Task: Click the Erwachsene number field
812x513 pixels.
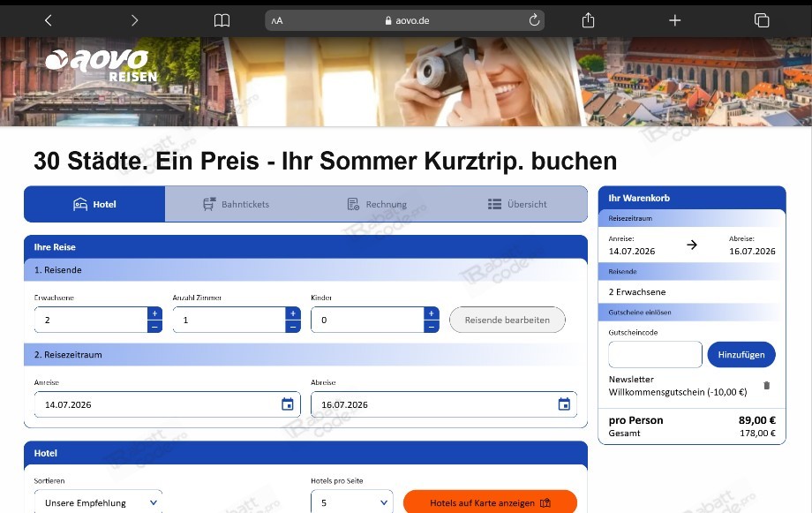Action: tap(91, 320)
